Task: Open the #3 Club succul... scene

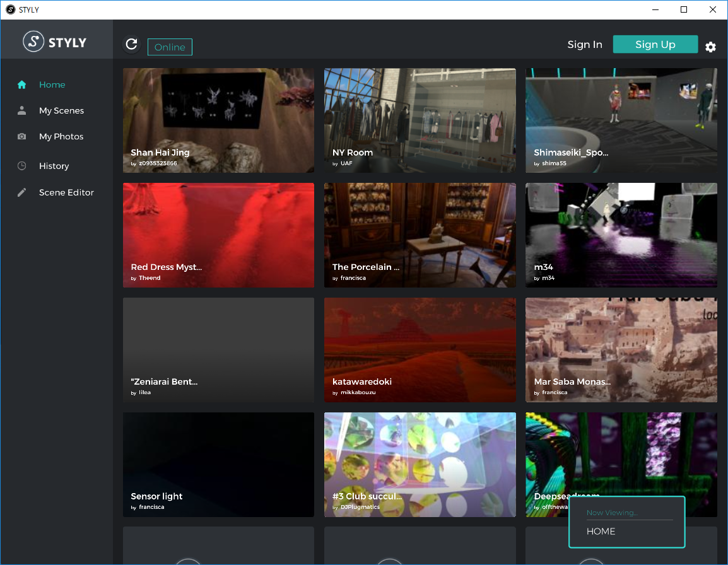Action: click(420, 464)
